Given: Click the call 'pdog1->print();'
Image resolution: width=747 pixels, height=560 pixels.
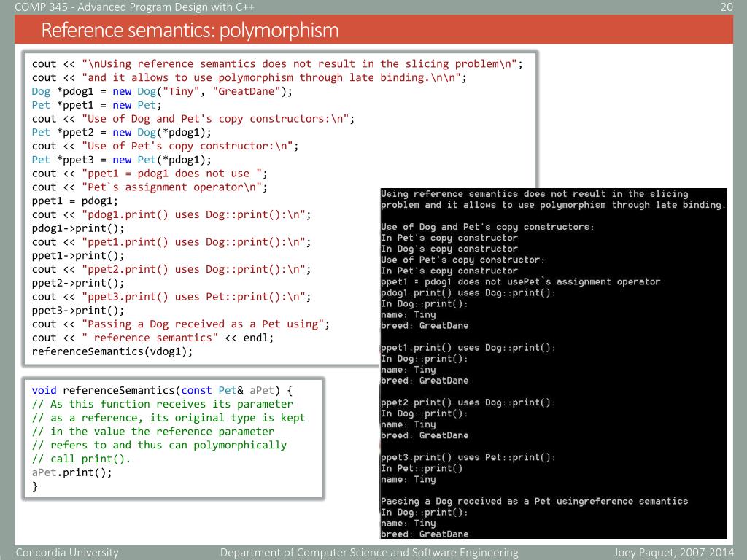Looking at the screenshot, I should [x=78, y=228].
